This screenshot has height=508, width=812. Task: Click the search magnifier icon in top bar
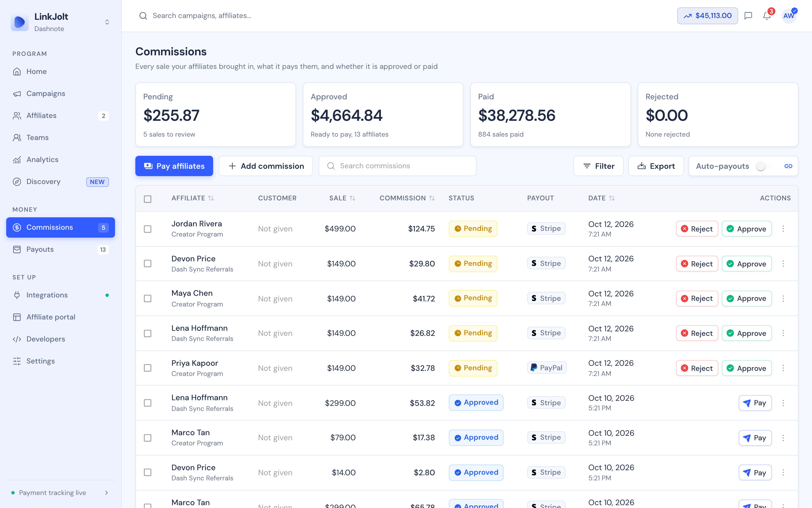tap(143, 16)
